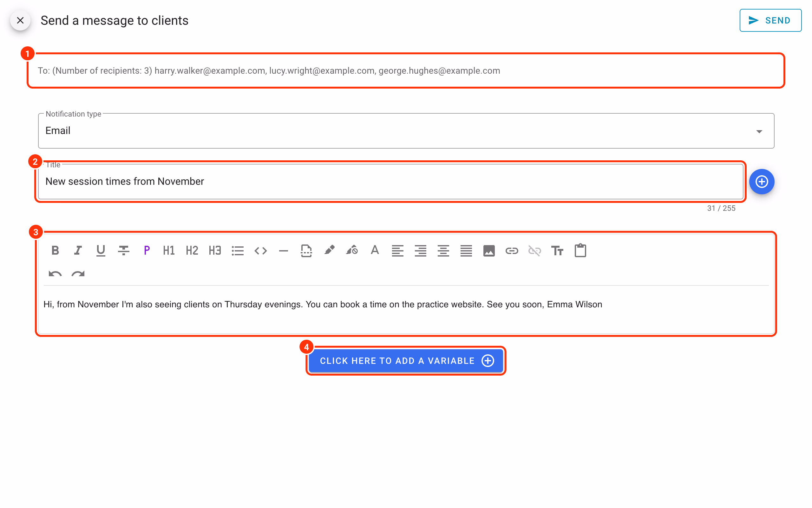Set paragraph style with P icon
812x508 pixels.
(147, 250)
